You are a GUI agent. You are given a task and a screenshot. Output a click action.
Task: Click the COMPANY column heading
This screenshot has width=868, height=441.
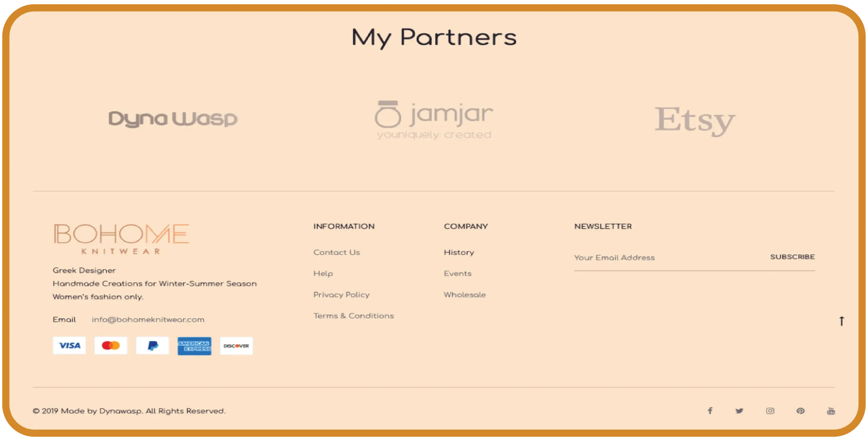point(466,226)
